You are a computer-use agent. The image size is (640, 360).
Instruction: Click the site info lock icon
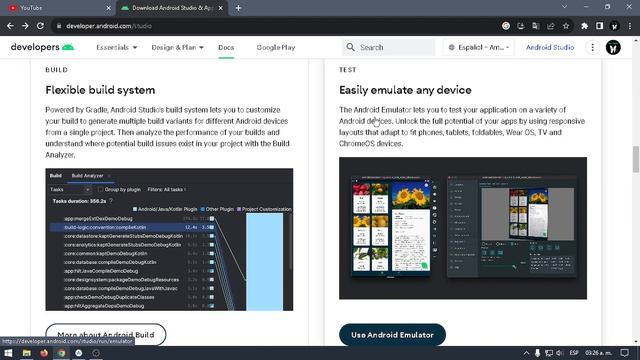[59, 26]
